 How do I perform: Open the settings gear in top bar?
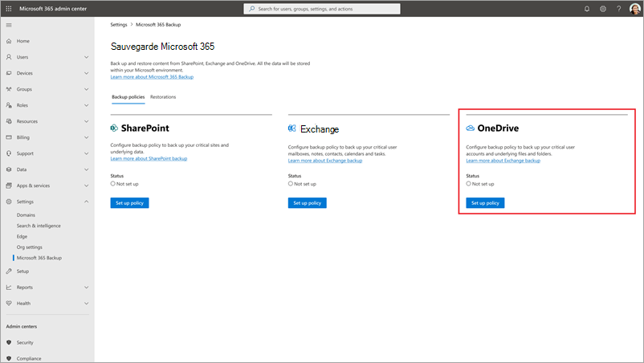[x=603, y=9]
